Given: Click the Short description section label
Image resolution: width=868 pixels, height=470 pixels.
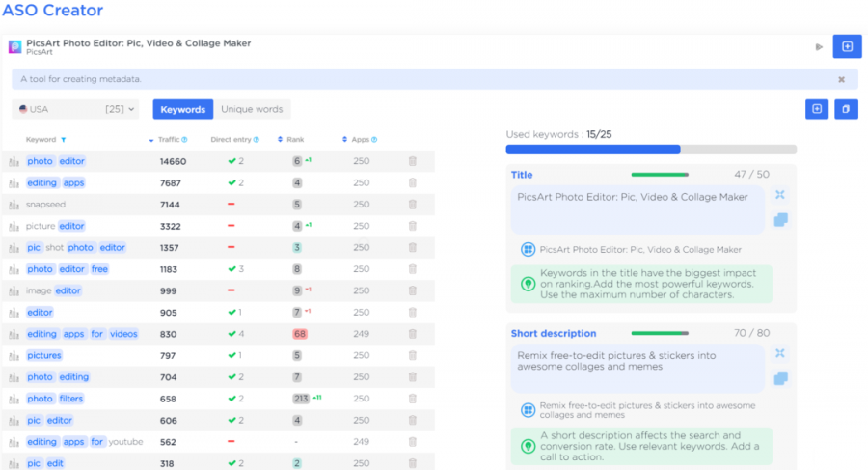Looking at the screenshot, I should pos(554,333).
